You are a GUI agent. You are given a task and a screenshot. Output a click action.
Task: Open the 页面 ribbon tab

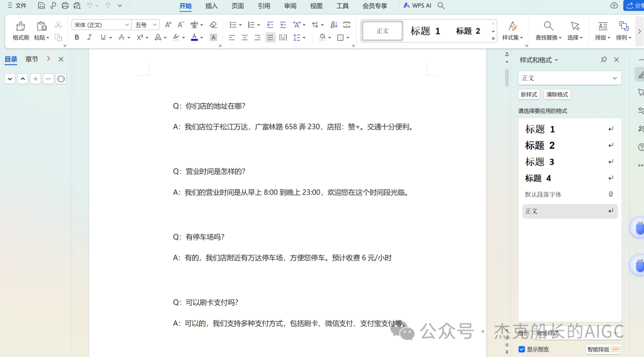click(237, 6)
